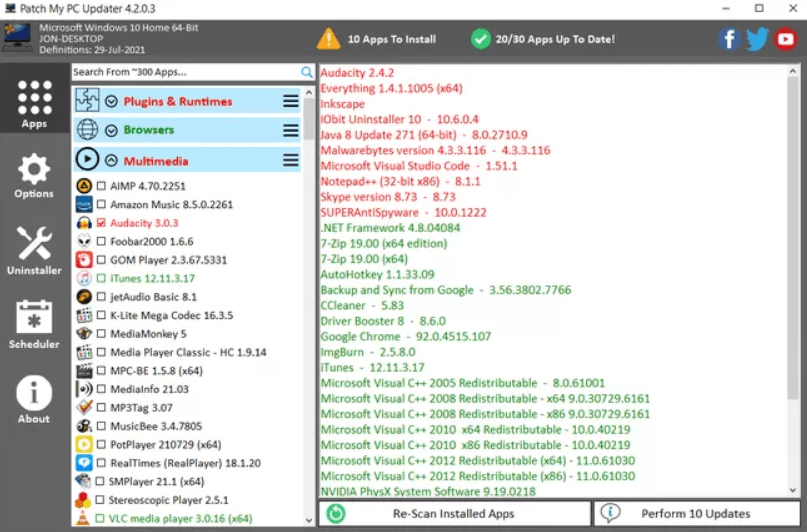
Task: Expand the Browsers category
Action: (x=111, y=130)
